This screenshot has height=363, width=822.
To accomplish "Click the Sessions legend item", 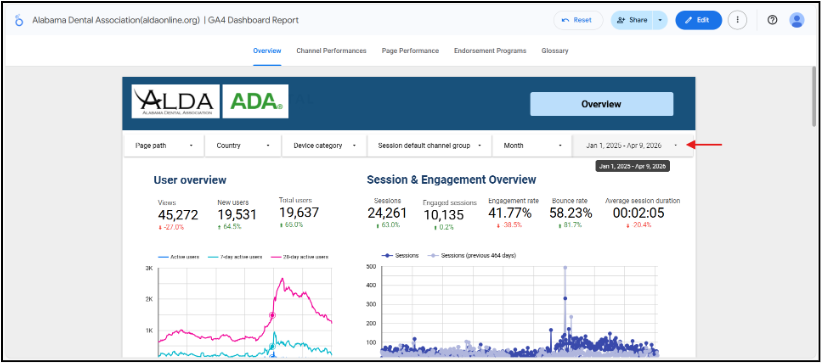I will (x=401, y=255).
